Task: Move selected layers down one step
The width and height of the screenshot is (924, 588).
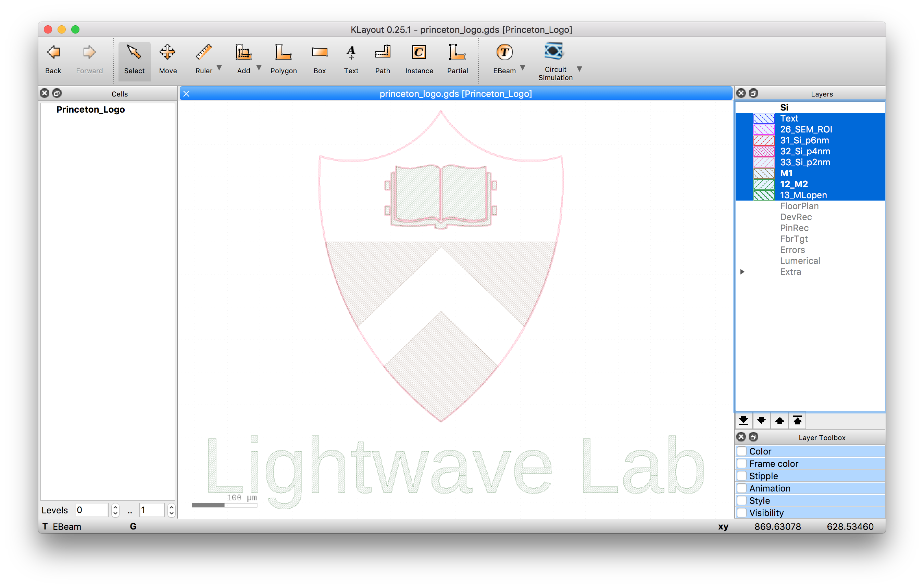Action: tap(762, 421)
